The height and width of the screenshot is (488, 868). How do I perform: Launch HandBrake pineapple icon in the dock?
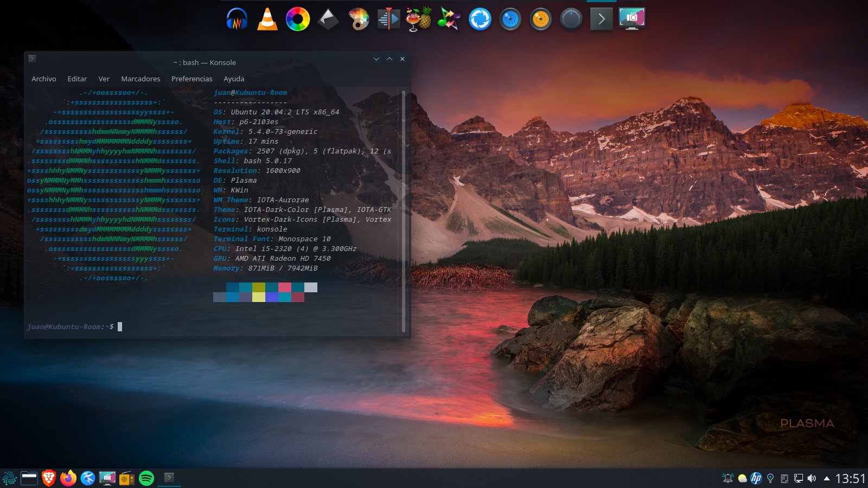[x=419, y=20]
